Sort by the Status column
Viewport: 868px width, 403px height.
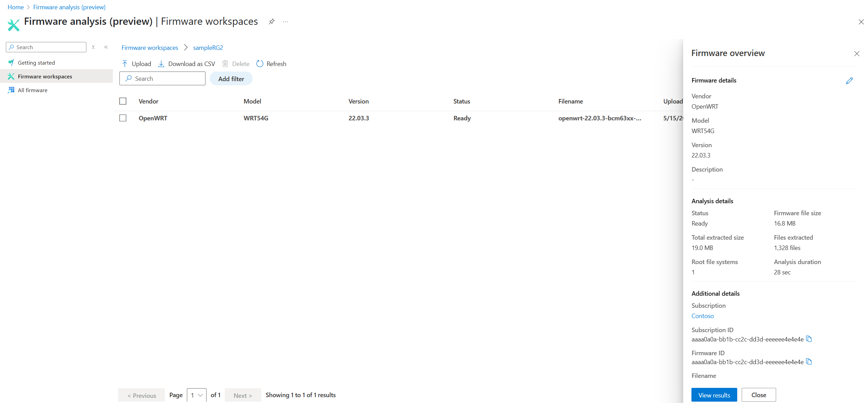(462, 101)
